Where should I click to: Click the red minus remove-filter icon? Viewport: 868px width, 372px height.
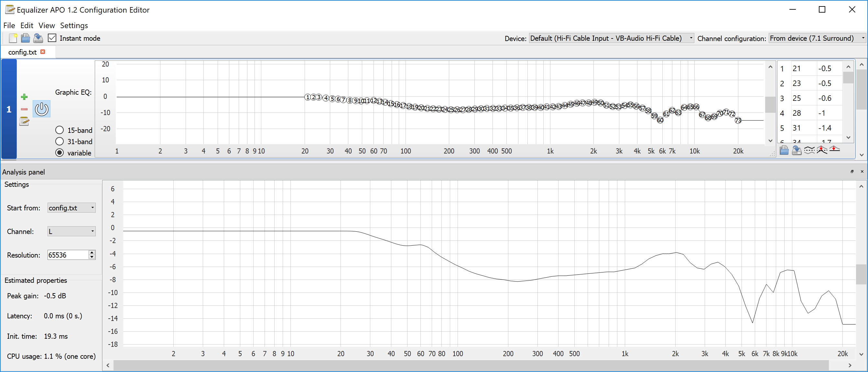click(24, 109)
